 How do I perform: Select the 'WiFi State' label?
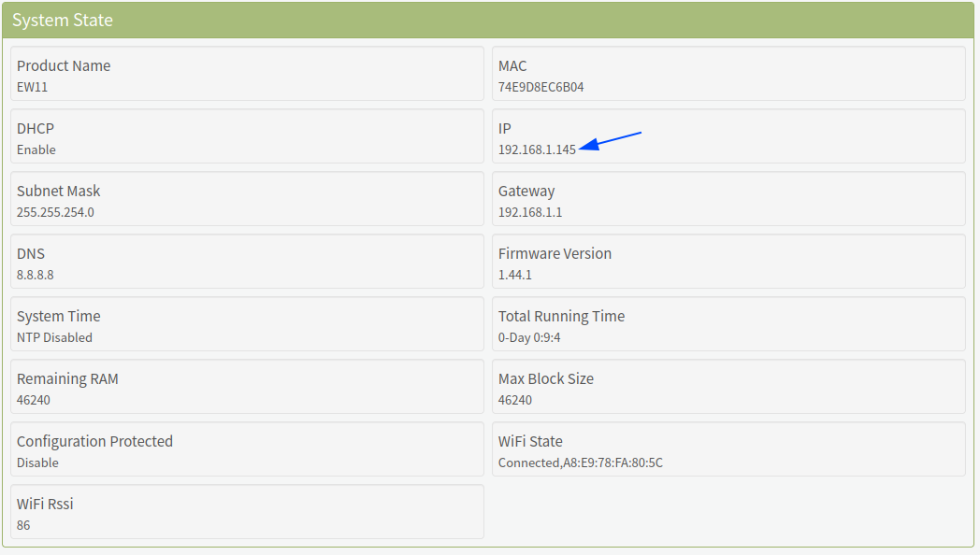point(530,441)
